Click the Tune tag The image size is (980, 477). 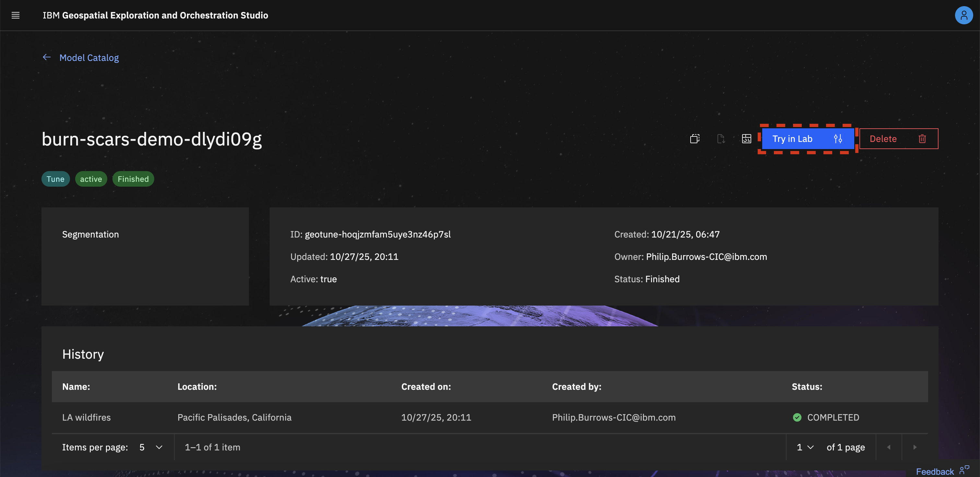55,179
